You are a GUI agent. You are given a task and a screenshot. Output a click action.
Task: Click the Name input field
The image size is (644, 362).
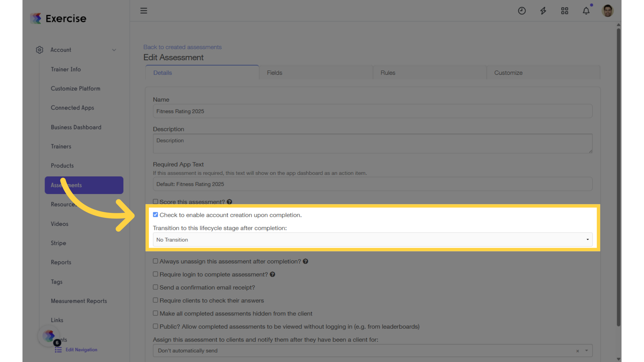(x=373, y=111)
